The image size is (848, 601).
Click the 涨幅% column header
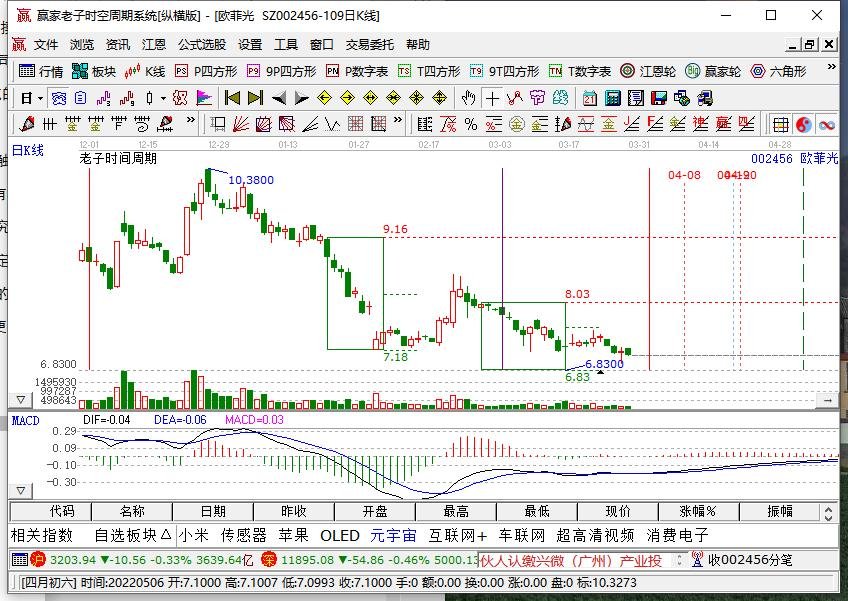698,512
